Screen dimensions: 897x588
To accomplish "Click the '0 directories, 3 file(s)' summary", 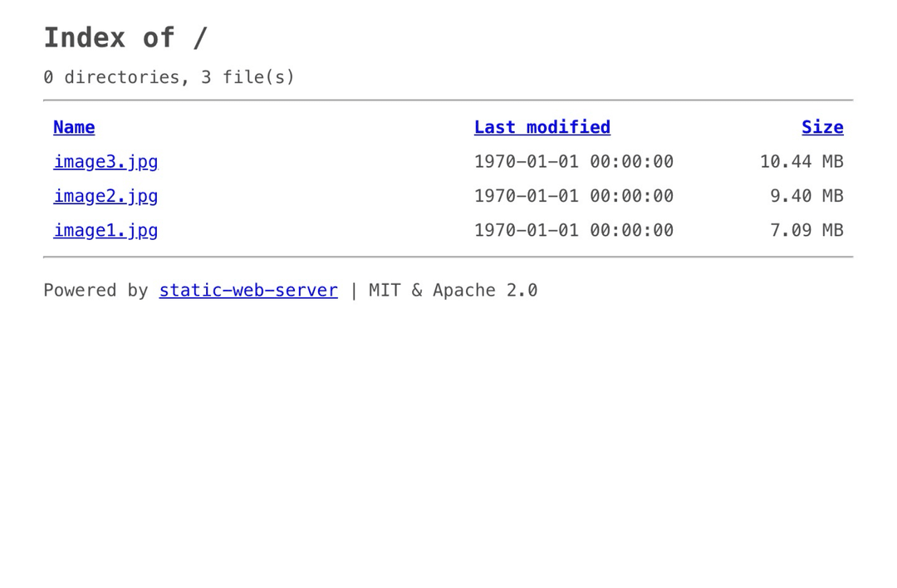I will tap(169, 77).
